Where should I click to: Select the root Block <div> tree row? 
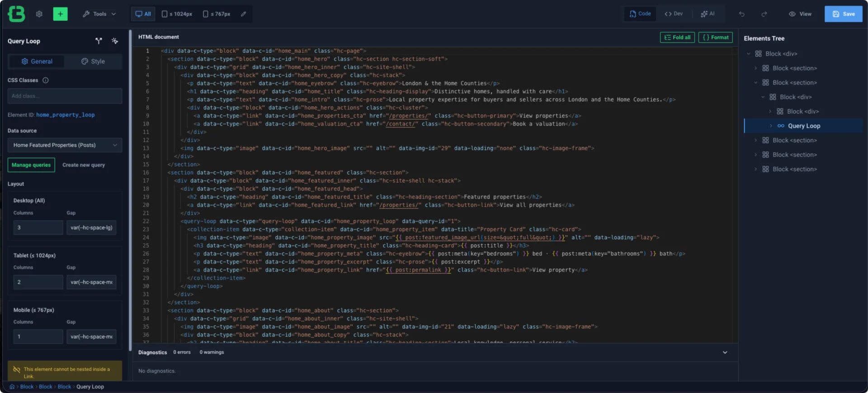[803, 54]
